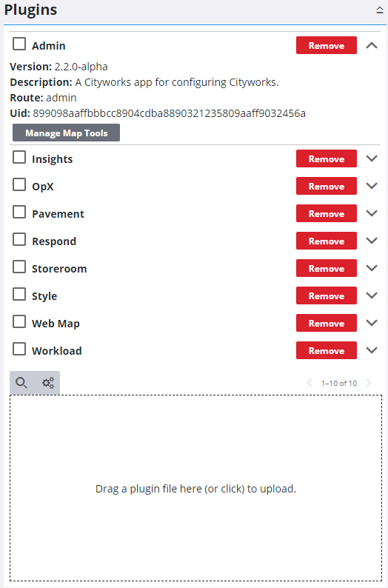Screen dimensions: 388x588
Task: Collapse the Plugins panel header arrow
Action: pos(380,10)
